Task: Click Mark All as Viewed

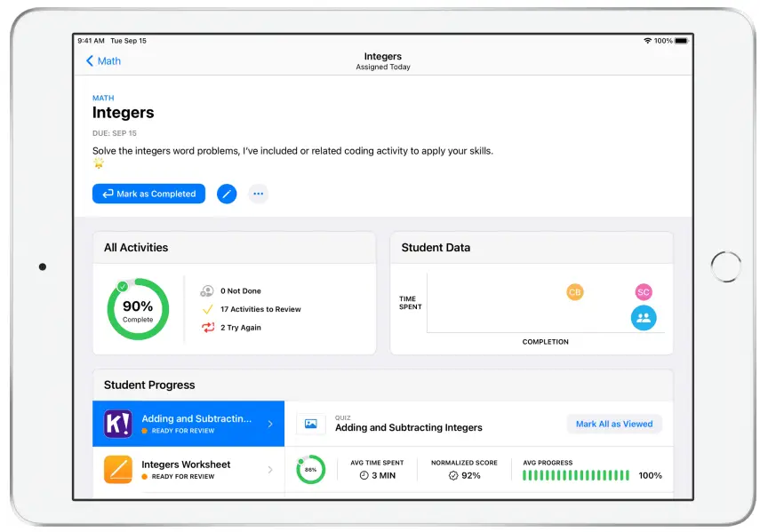Action: coord(614,424)
